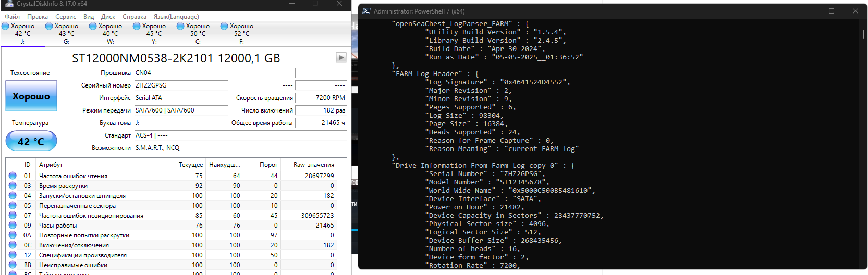Click status icon for Часы работы
Viewport: 868px width, 275px height.
tap(13, 226)
